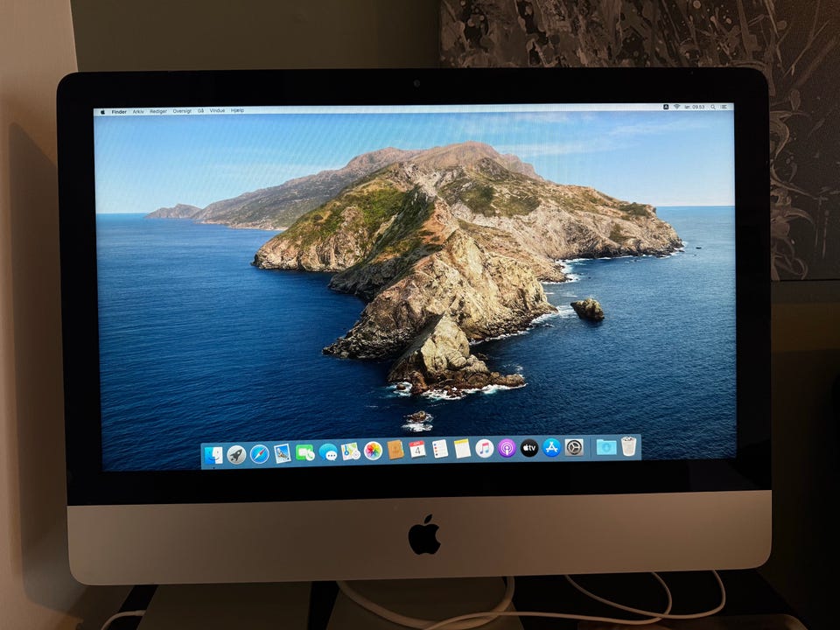Open Safari browser in dock
Image resolution: width=840 pixels, height=630 pixels.
259,454
